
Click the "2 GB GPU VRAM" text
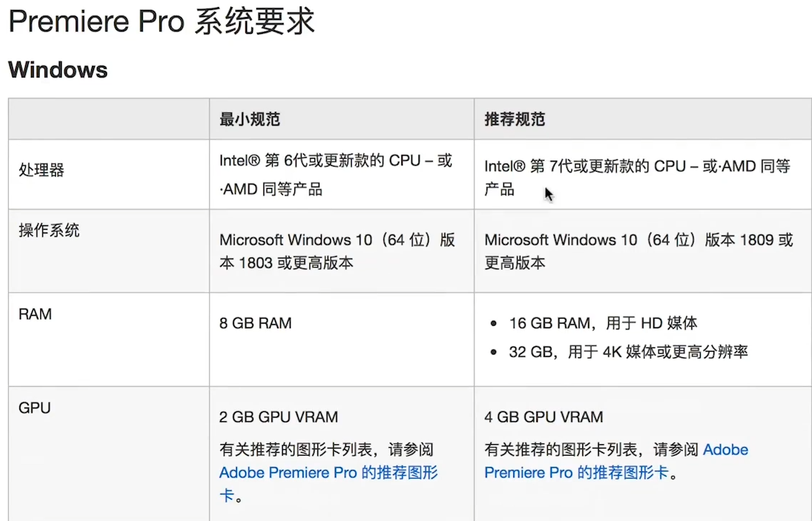pyautogui.click(x=279, y=417)
